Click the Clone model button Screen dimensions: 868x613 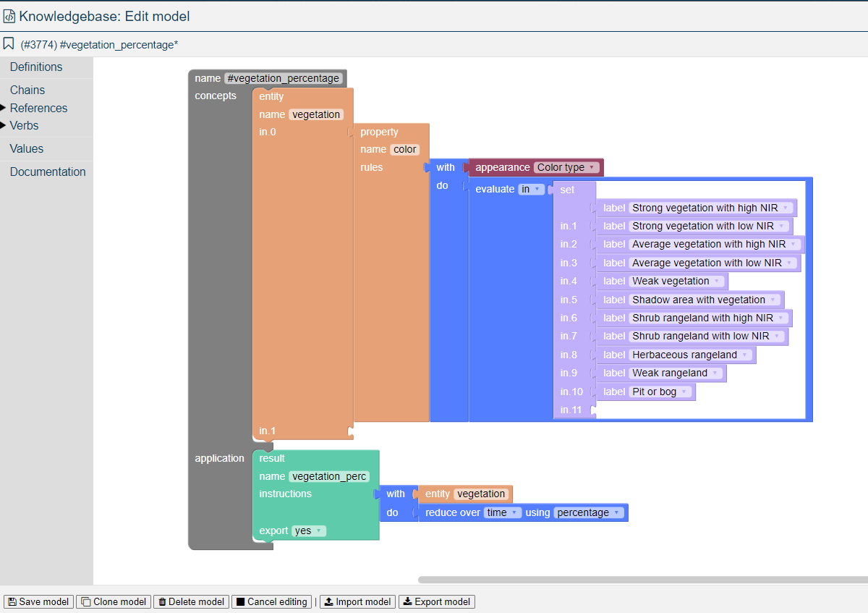(114, 601)
